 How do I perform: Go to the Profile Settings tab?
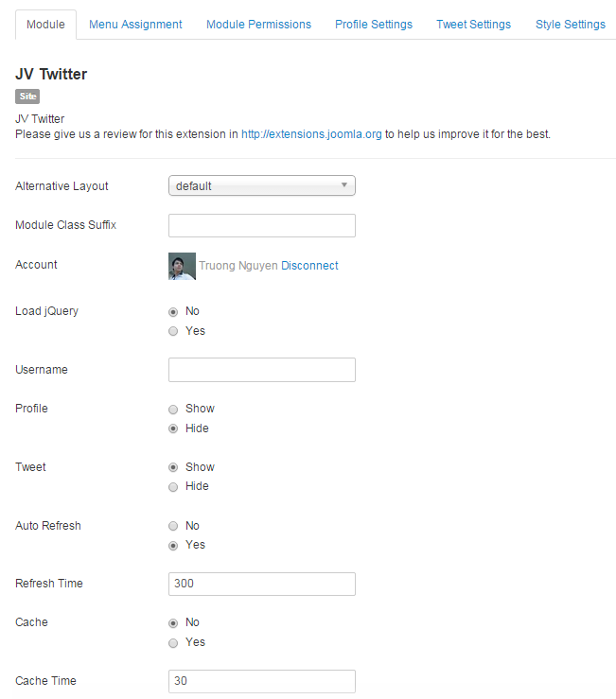pyautogui.click(x=374, y=25)
